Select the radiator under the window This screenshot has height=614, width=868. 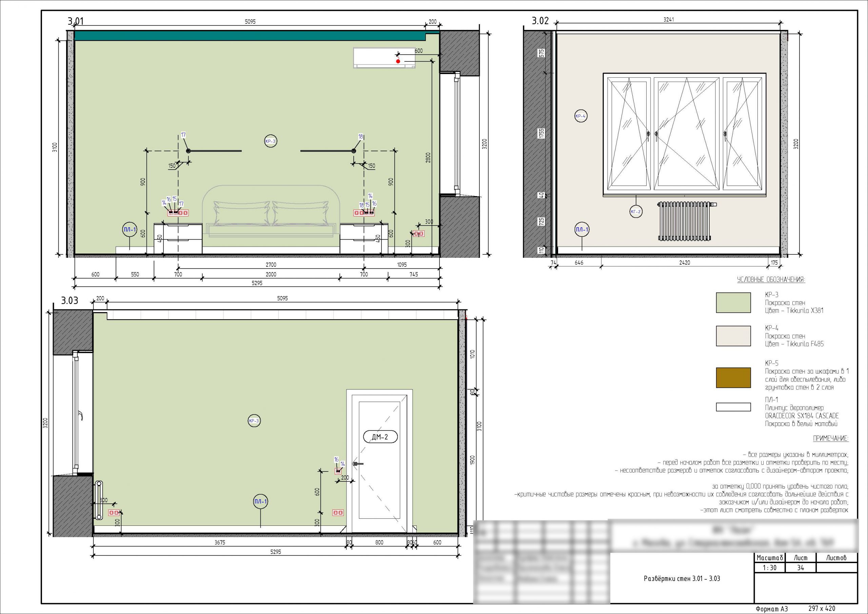[x=684, y=222]
